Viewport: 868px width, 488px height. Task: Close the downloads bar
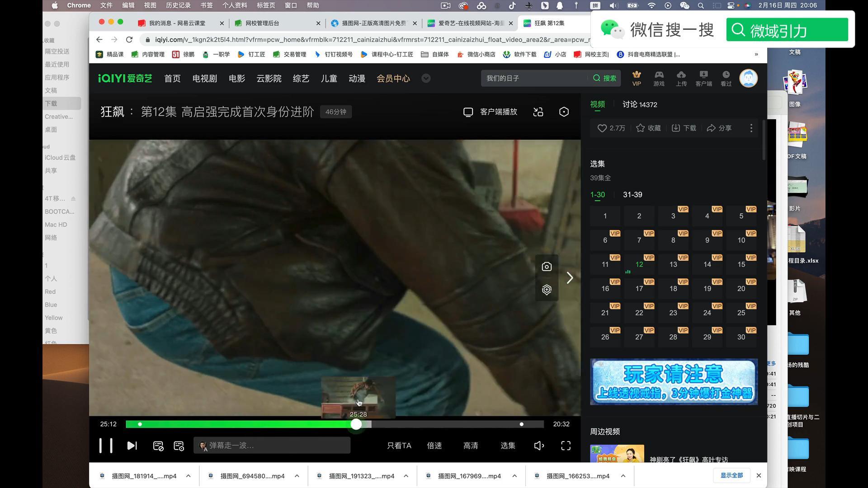[x=759, y=475]
